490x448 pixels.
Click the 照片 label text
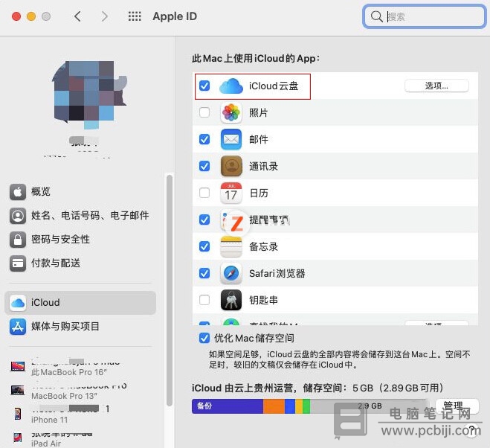click(259, 112)
